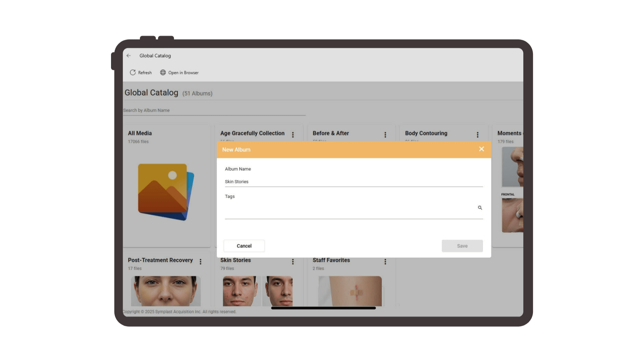Click the Tags search magnifier icon
644x362 pixels.
480,208
